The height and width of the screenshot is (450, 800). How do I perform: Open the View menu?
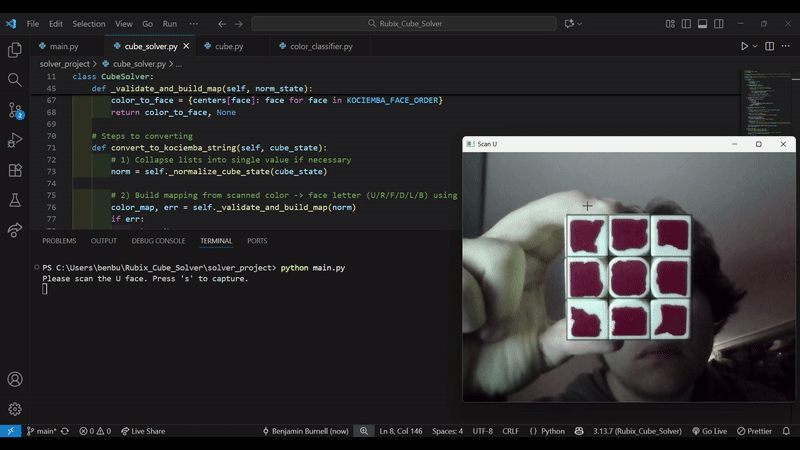coord(123,23)
